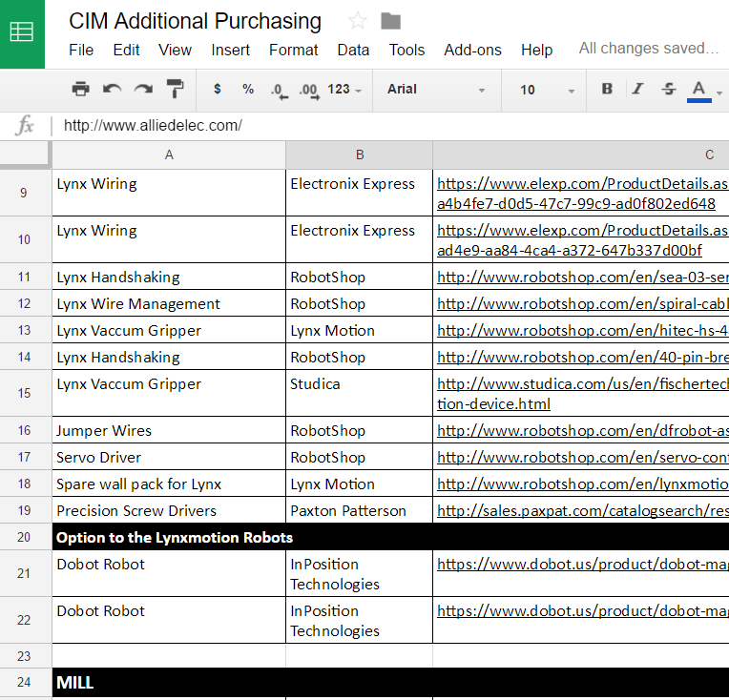Select row 24 header
The width and height of the screenshot is (729, 700).
24,682
